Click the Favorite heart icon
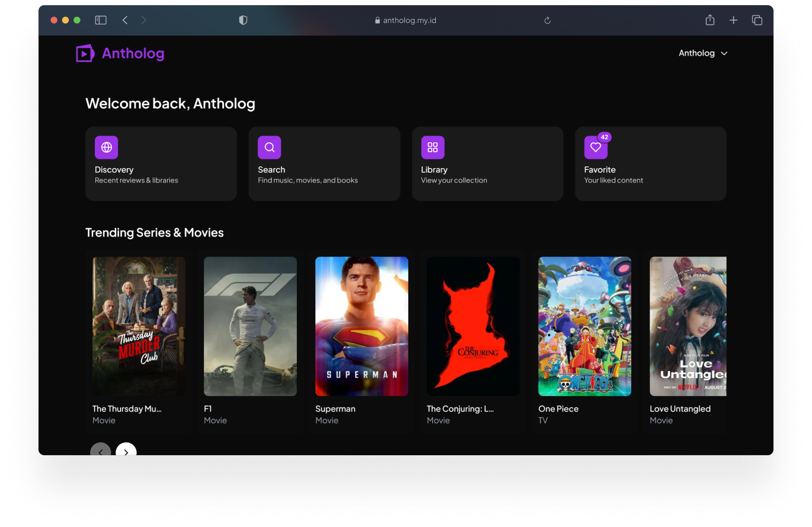 point(596,148)
